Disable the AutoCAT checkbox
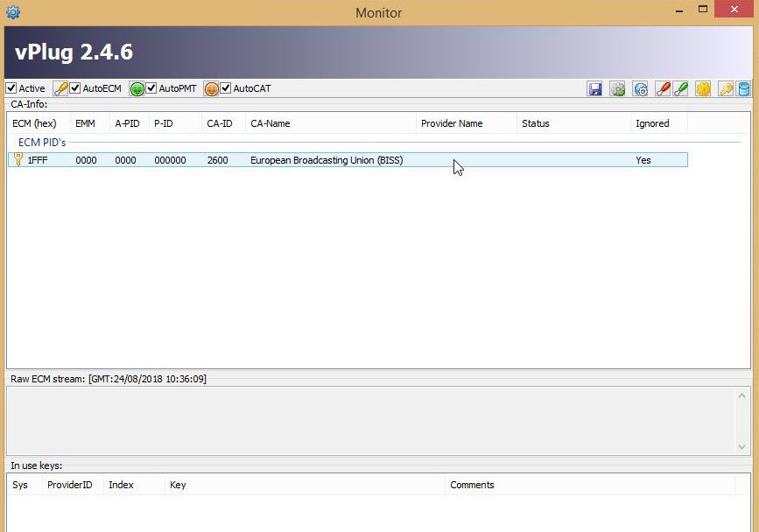Image resolution: width=759 pixels, height=532 pixels. tap(226, 88)
